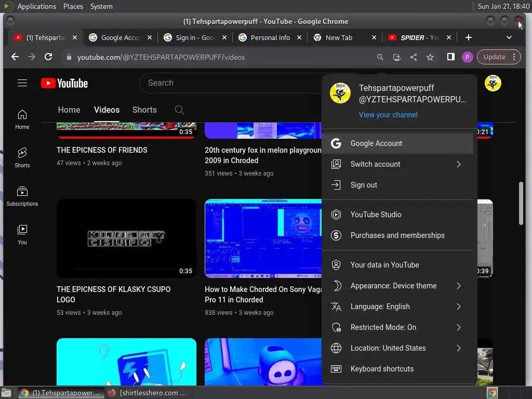Close the Tehsparta YouTube tab

point(75,37)
